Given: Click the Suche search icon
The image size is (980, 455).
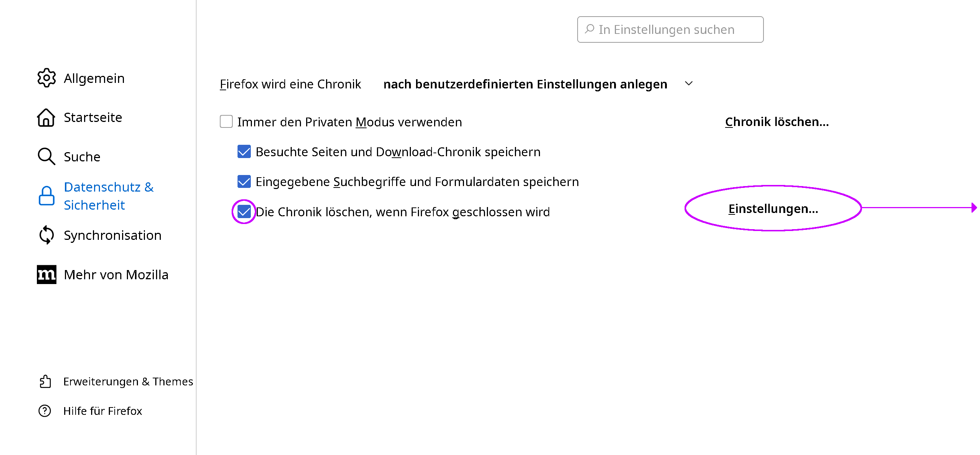Looking at the screenshot, I should (x=47, y=157).
